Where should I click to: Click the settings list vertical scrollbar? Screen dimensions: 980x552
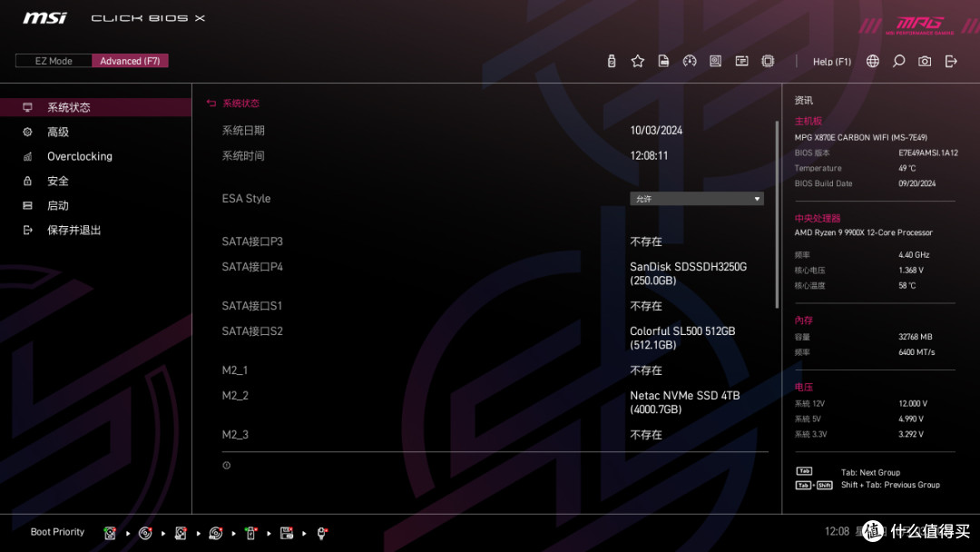(x=777, y=214)
